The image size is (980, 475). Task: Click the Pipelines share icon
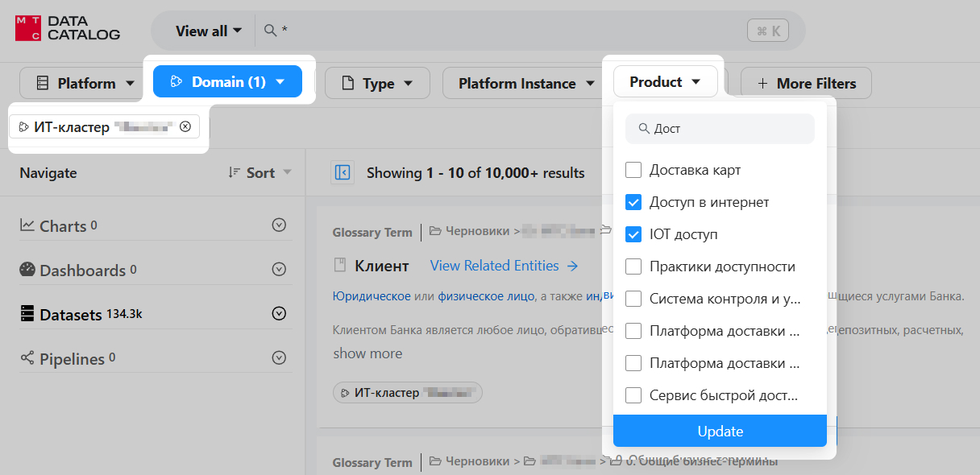(27, 358)
